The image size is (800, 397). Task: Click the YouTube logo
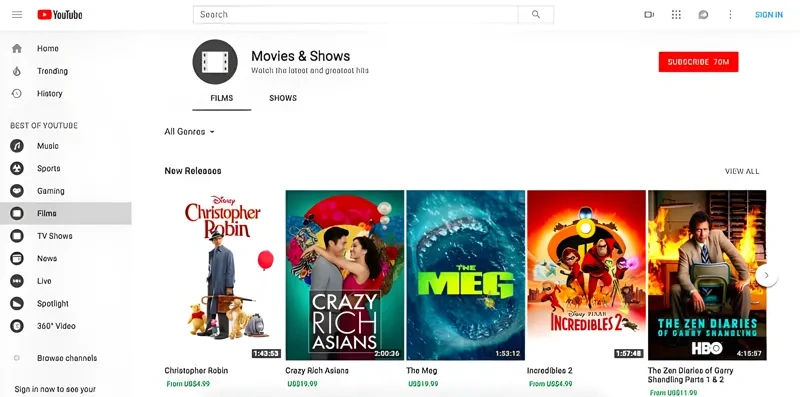point(60,15)
